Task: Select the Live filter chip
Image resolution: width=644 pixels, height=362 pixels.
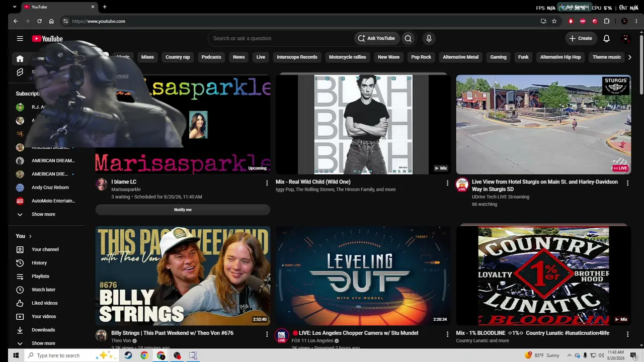Action: click(x=261, y=57)
